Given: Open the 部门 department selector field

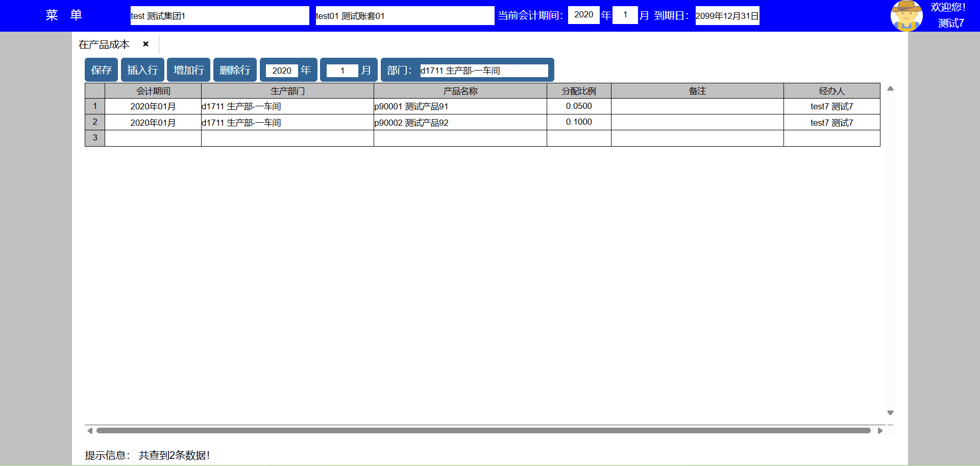Looking at the screenshot, I should [x=483, y=71].
